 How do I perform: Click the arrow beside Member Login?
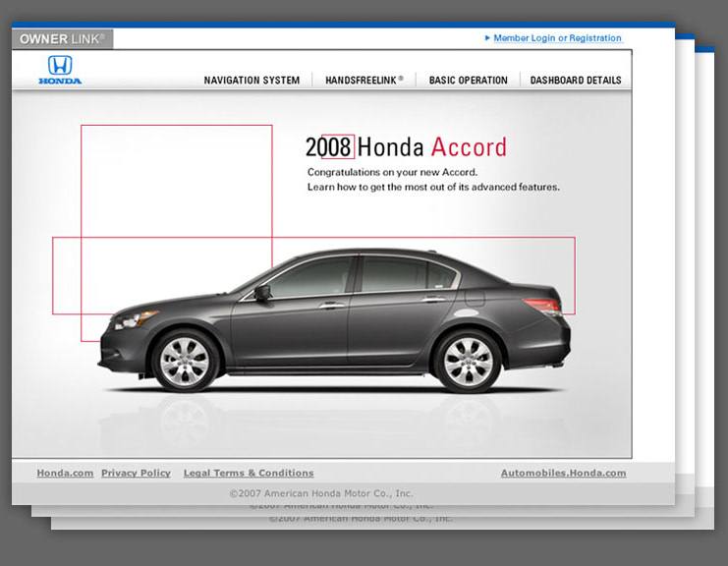[487, 37]
